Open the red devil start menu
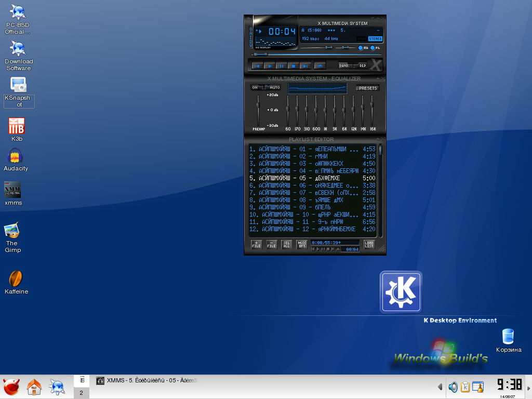Viewport: 532px width, 399px height. [x=11, y=387]
